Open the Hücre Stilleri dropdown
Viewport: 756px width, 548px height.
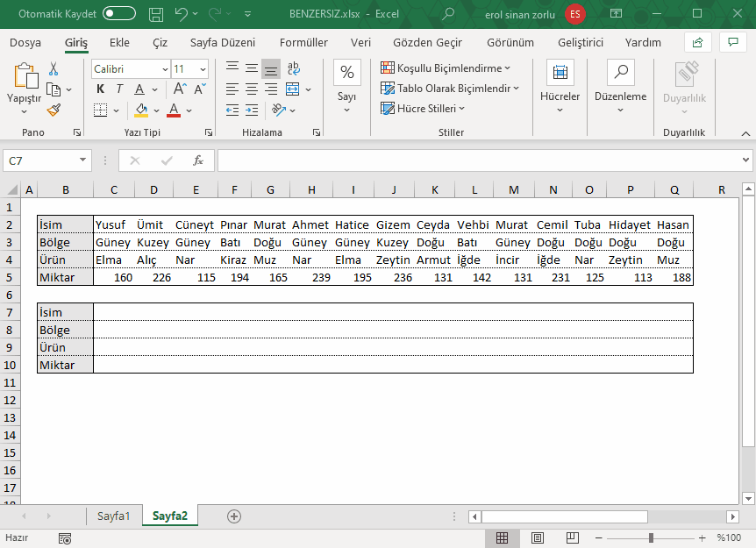(423, 109)
